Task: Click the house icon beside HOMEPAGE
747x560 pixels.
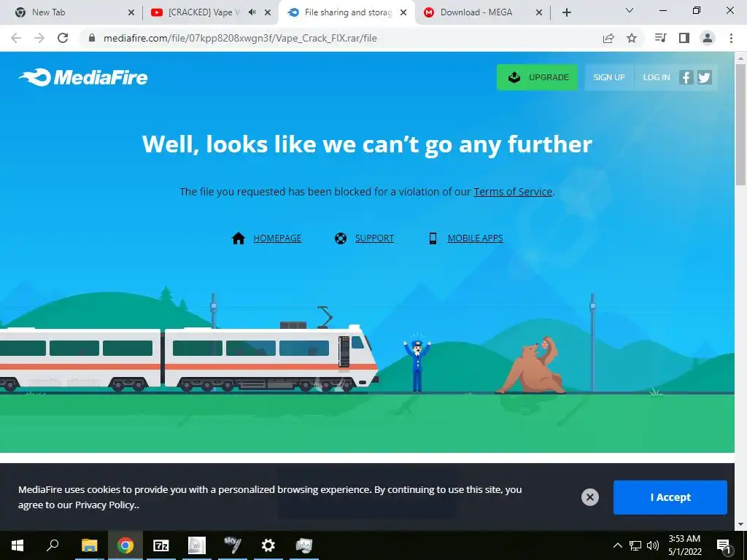Action: [239, 238]
